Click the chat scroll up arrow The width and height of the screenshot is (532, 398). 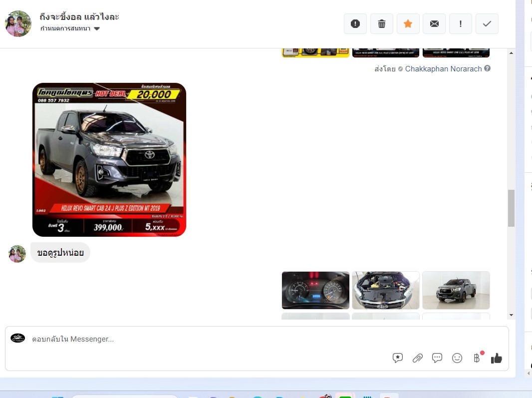pos(512,53)
